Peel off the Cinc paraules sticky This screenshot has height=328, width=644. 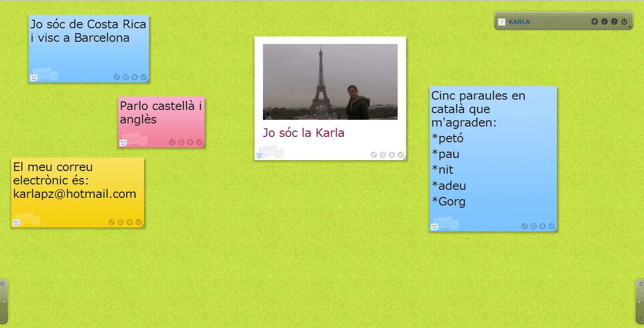coord(552,226)
